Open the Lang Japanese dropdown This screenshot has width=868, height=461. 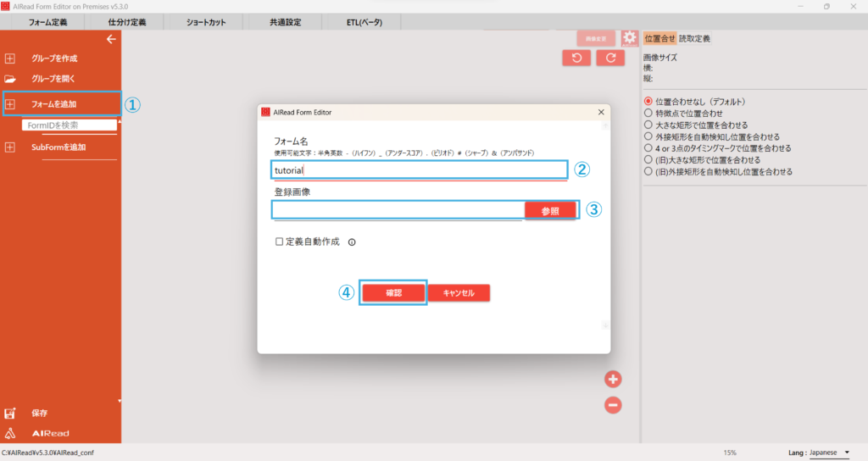(x=829, y=453)
